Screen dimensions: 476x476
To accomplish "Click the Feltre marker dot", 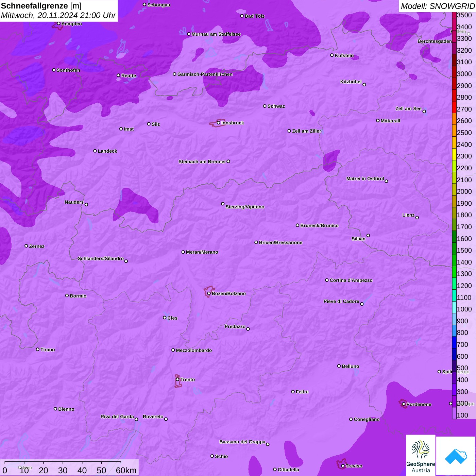I will coord(293,392).
